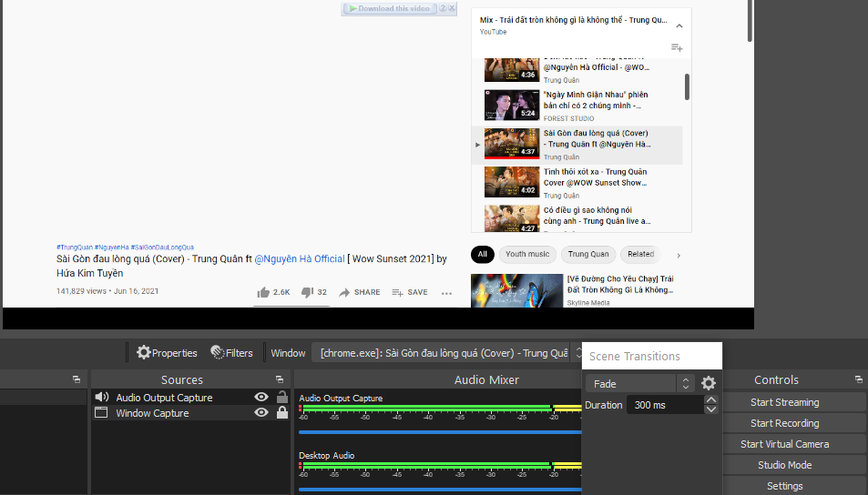Click the #SaiGonDauLongQua hashtag

point(162,247)
